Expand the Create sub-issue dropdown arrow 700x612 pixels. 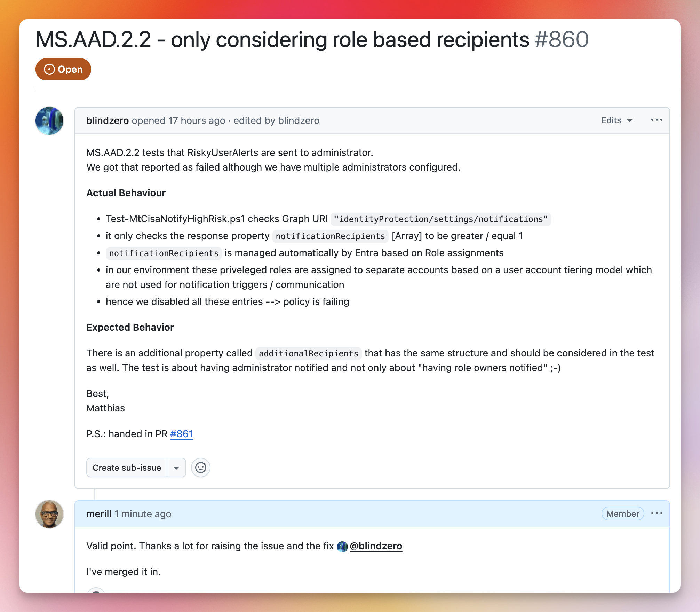pos(176,468)
